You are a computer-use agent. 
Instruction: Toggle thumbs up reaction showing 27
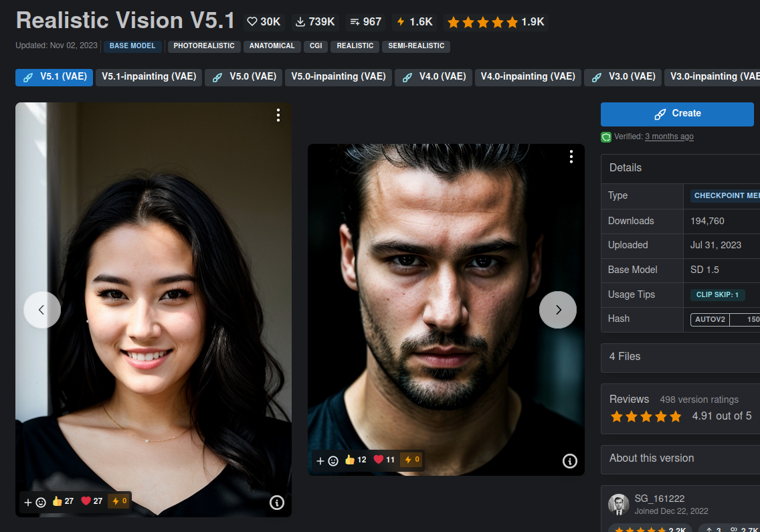(x=63, y=501)
